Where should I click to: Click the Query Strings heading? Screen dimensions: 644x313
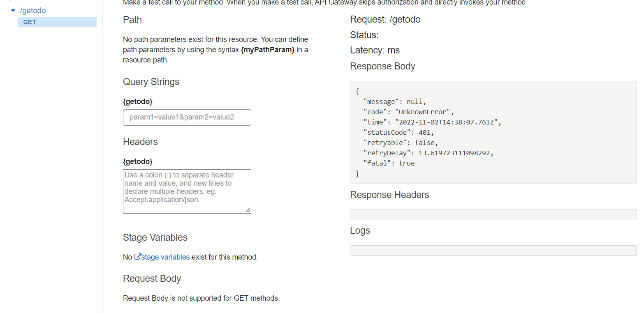pyautogui.click(x=151, y=82)
